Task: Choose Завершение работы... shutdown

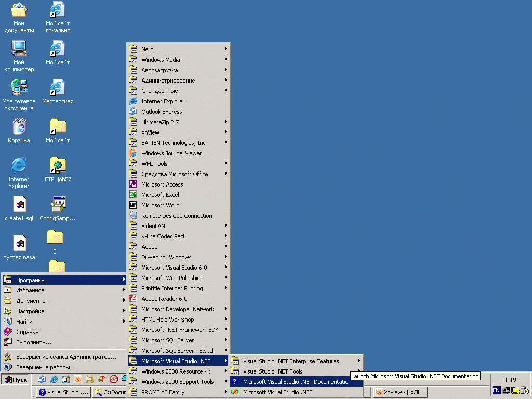Action: (x=64, y=367)
